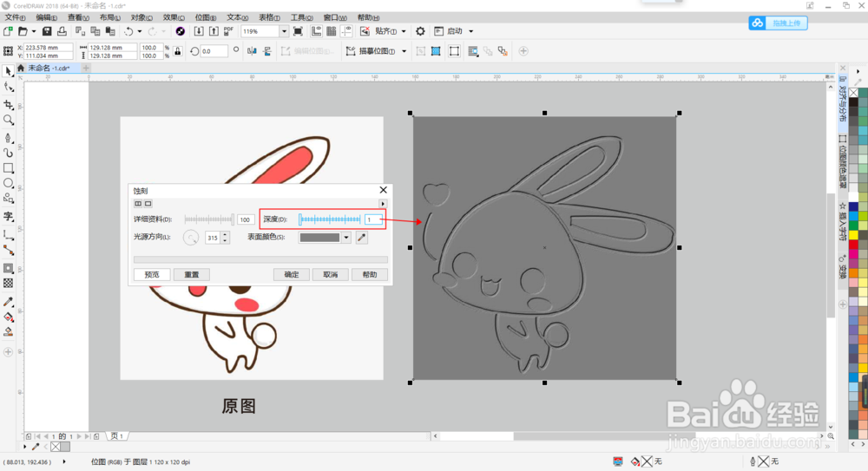Click the Publish to PDF icon
The width and height of the screenshot is (868, 471).
coord(228,31)
